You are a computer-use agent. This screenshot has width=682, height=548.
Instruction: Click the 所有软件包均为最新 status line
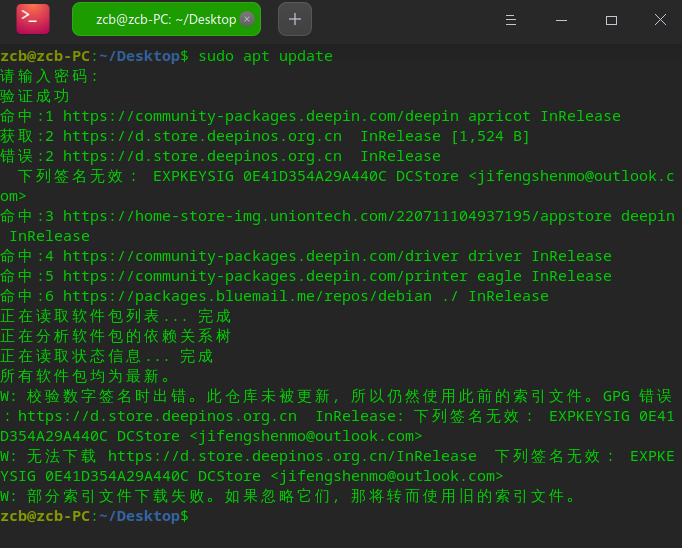tap(87, 376)
